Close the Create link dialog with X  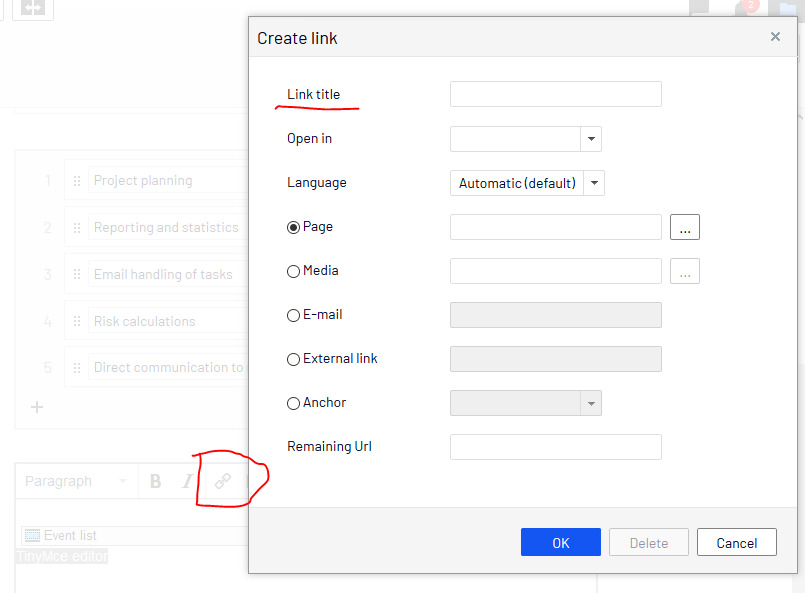coord(775,37)
